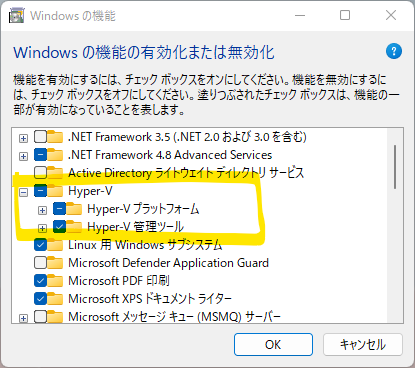
Task: Select the .NET Framework 3.5 label text
Action: [x=187, y=137]
